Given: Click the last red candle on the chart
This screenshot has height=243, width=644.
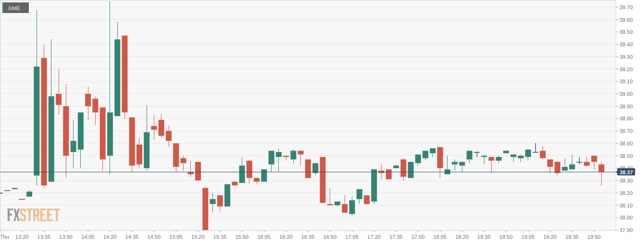Looking at the screenshot, I should coord(601,168).
